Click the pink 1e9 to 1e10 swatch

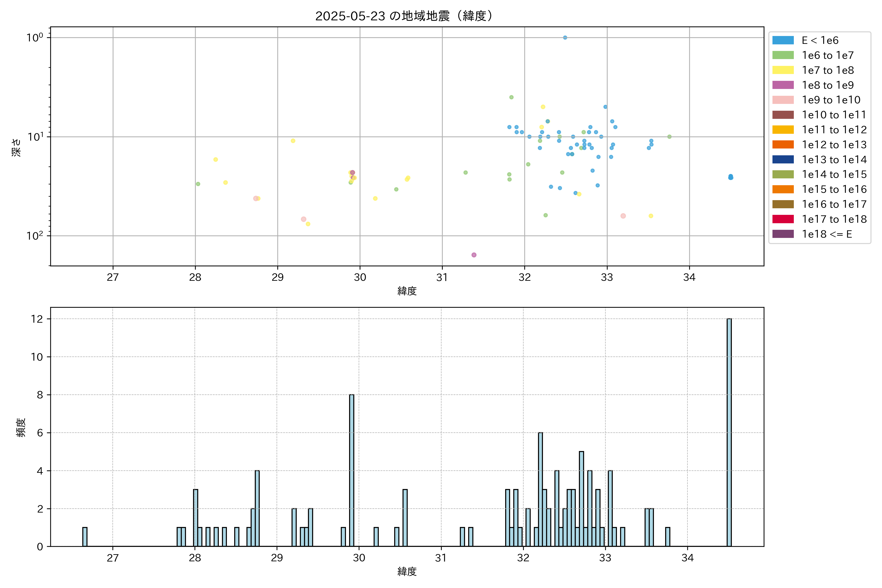[x=783, y=100]
